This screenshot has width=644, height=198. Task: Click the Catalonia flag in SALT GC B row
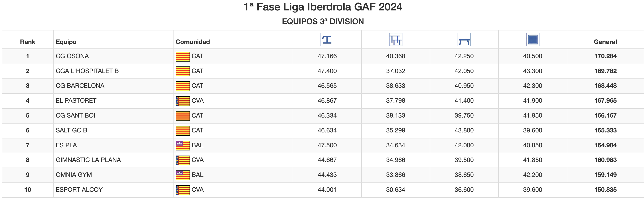[x=182, y=131]
